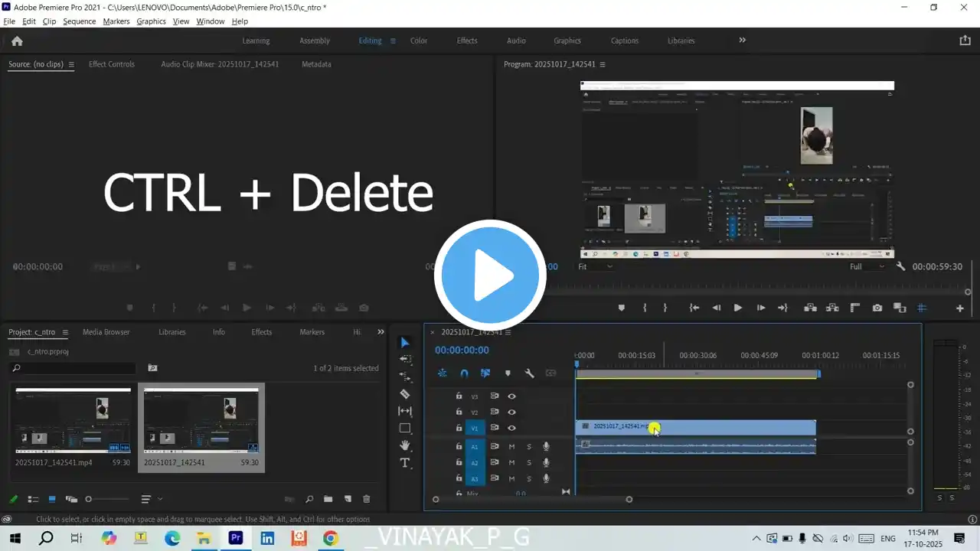Open the Sequence menu

79,21
